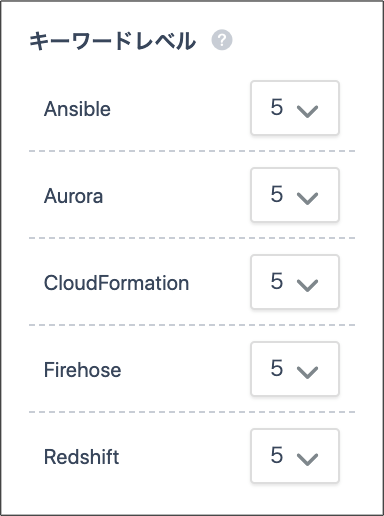The height and width of the screenshot is (516, 384).
Task: Open the Aurora level dropdown
Action: [295, 195]
